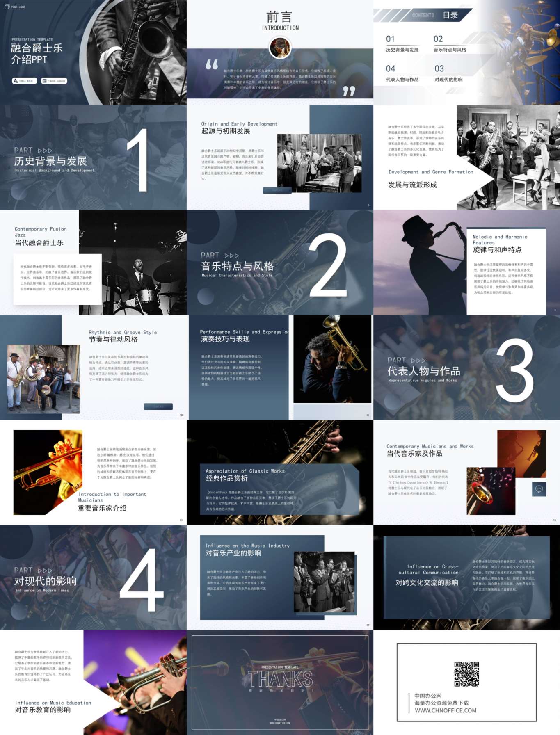Screen dimensions: 560x735
Task: Click the small blue button on 起源与初期发展 slide
Action: tap(277, 190)
